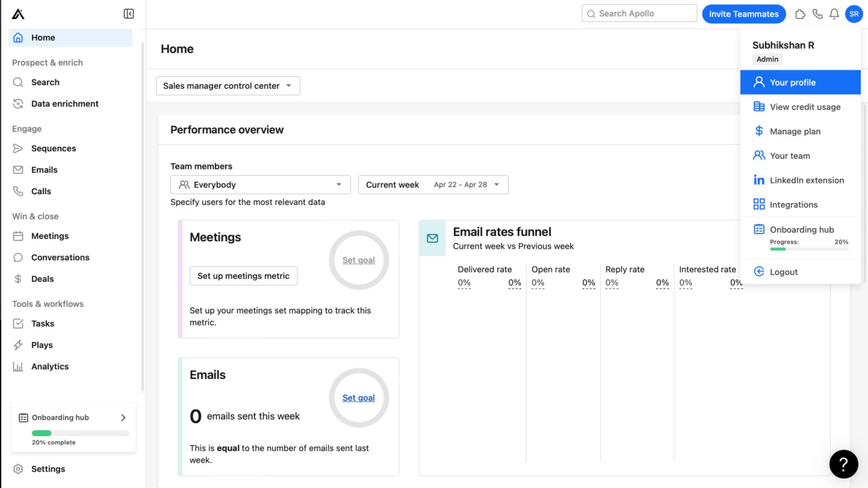Click Set up meetings metric button
This screenshot has width=868, height=488.
pyautogui.click(x=243, y=275)
